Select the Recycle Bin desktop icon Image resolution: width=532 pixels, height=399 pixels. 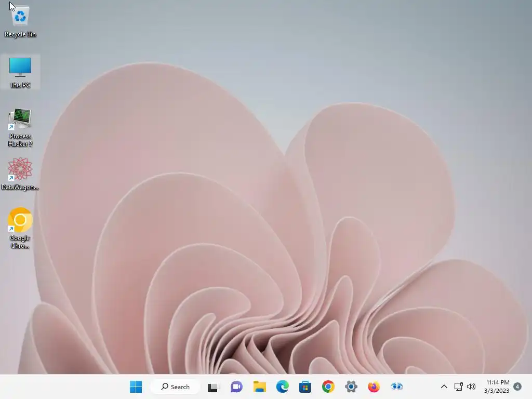pos(20,22)
